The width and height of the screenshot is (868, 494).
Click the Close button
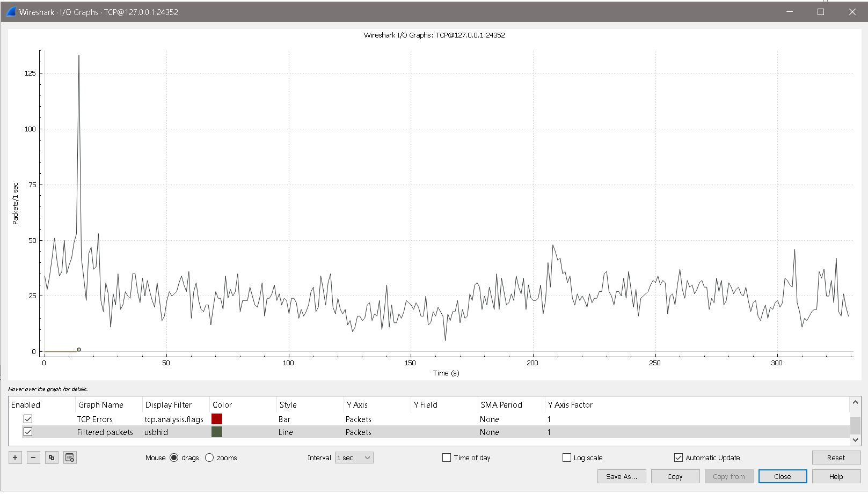tap(783, 476)
